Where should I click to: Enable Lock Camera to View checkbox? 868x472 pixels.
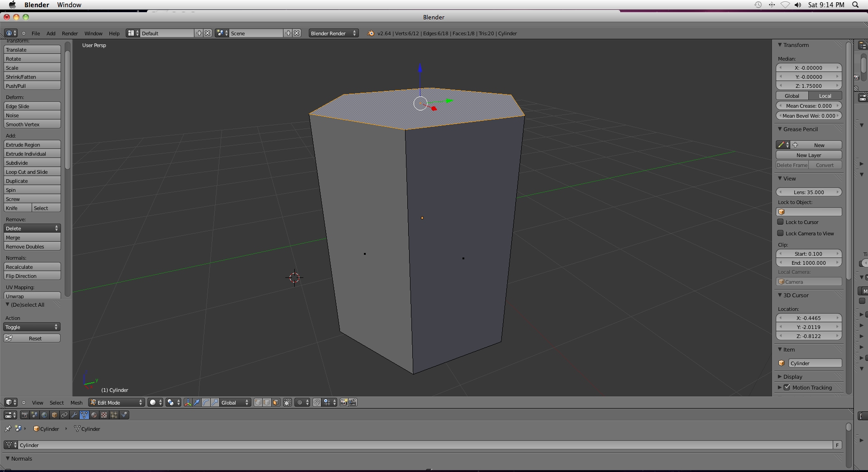tap(780, 233)
